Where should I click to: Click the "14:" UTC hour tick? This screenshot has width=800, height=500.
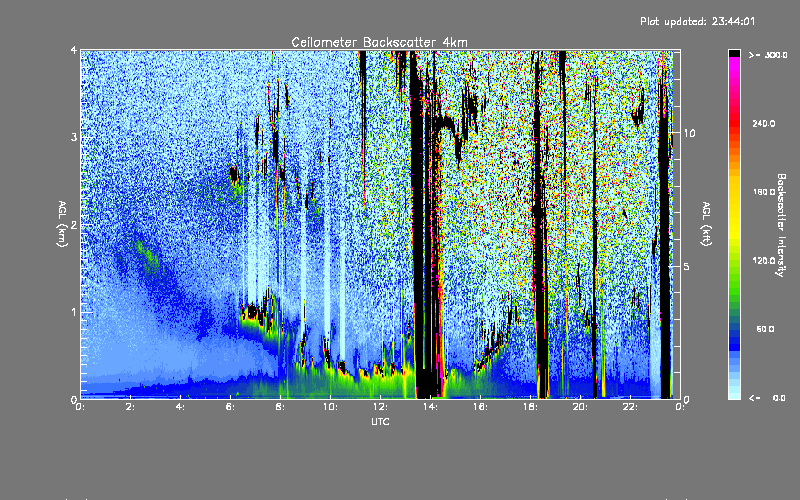click(430, 407)
